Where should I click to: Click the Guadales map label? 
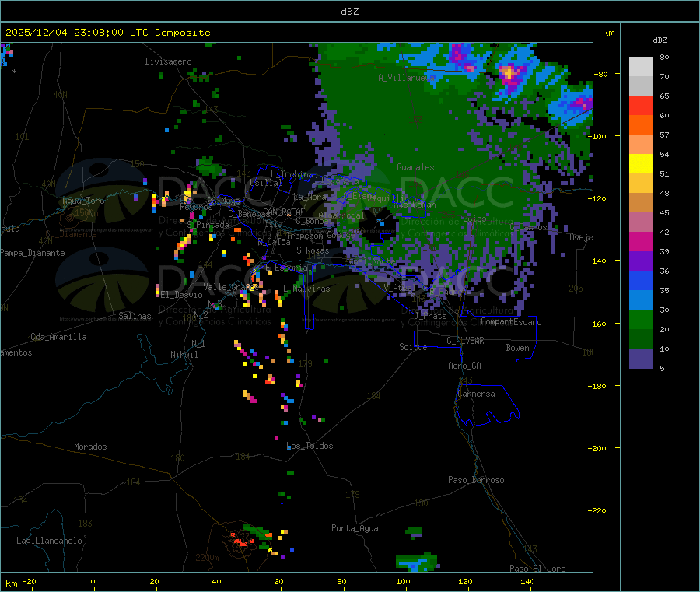pyautogui.click(x=415, y=167)
